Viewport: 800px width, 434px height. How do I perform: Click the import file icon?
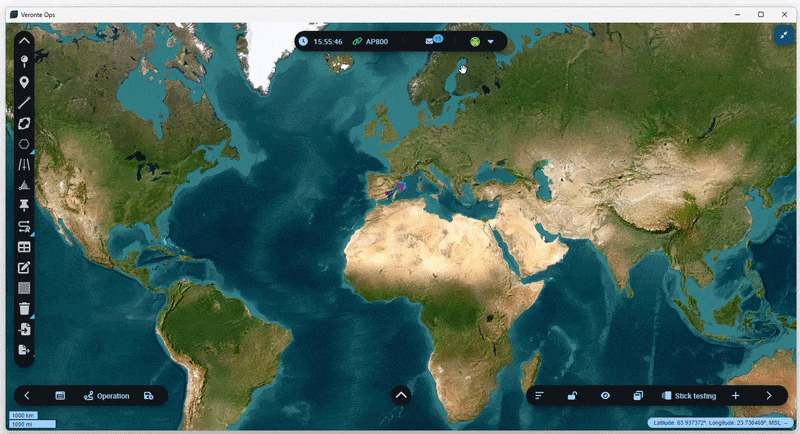(x=24, y=329)
